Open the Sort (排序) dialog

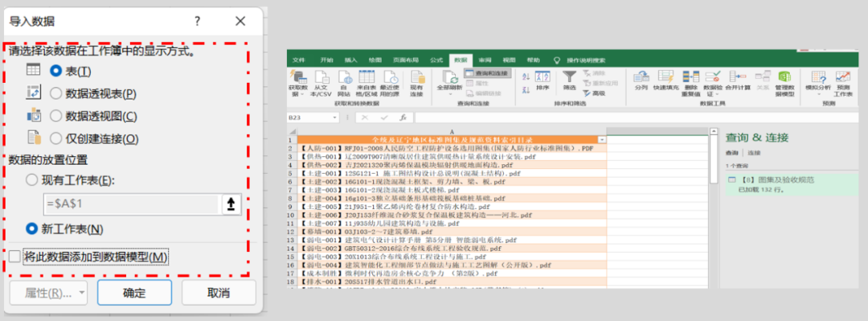click(542, 80)
